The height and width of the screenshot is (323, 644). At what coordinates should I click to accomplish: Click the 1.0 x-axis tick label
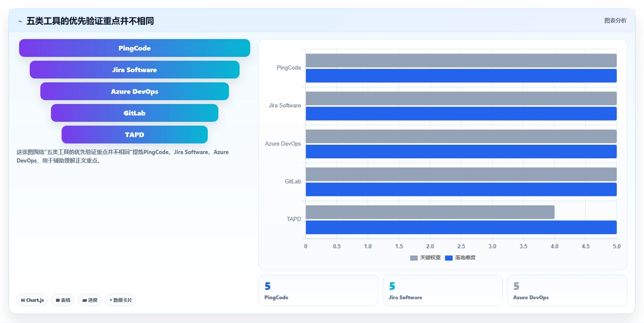(x=368, y=247)
